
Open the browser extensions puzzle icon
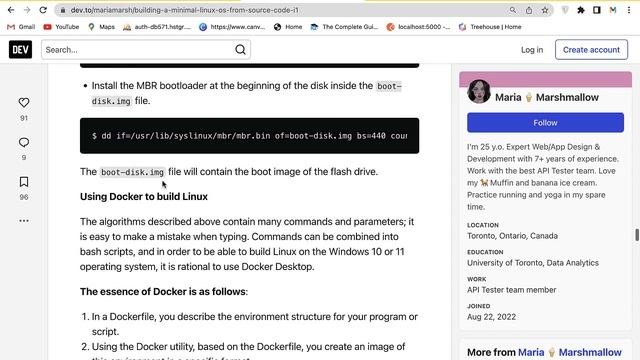click(x=581, y=10)
